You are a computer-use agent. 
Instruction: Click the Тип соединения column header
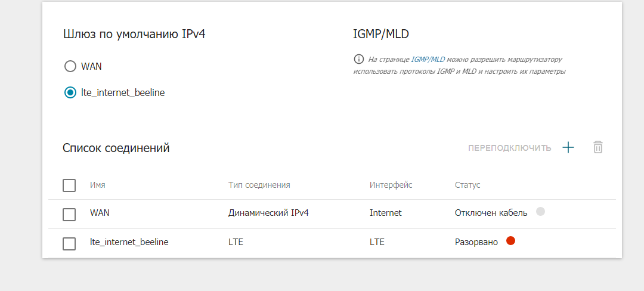259,185
